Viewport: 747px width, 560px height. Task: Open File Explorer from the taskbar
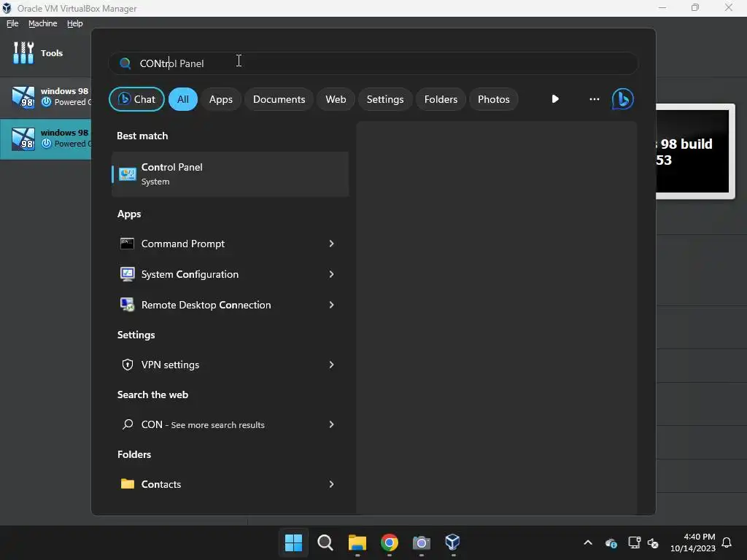point(357,542)
